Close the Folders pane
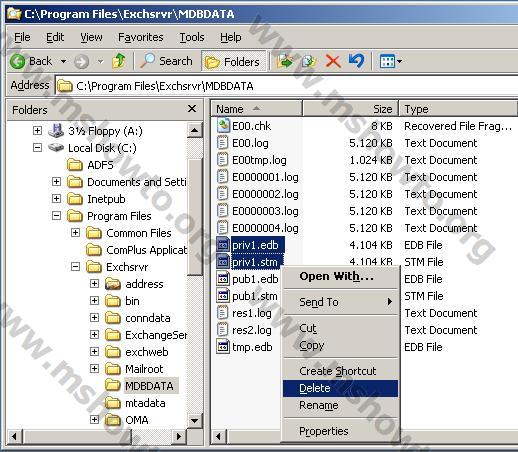518x452 pixels. click(192, 109)
